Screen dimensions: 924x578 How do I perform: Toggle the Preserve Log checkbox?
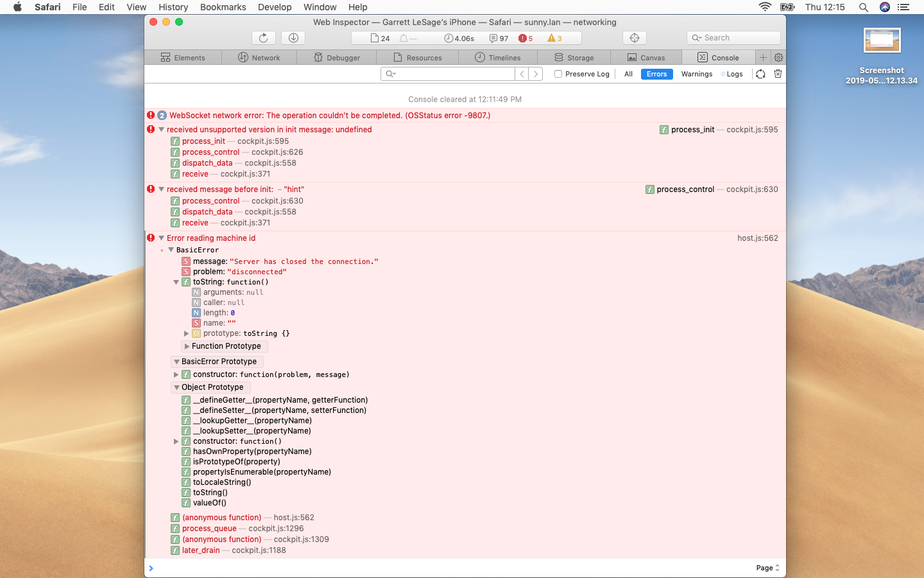pyautogui.click(x=558, y=74)
